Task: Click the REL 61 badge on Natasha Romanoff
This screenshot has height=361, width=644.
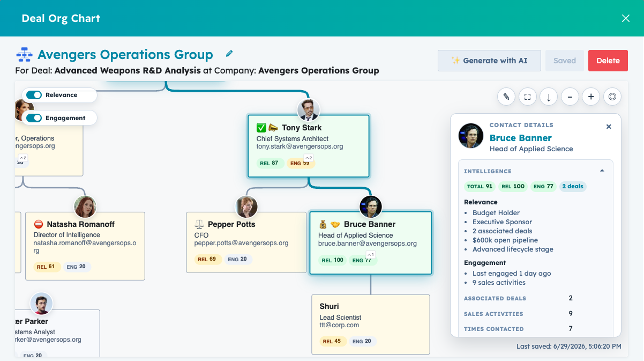Action: click(x=46, y=267)
